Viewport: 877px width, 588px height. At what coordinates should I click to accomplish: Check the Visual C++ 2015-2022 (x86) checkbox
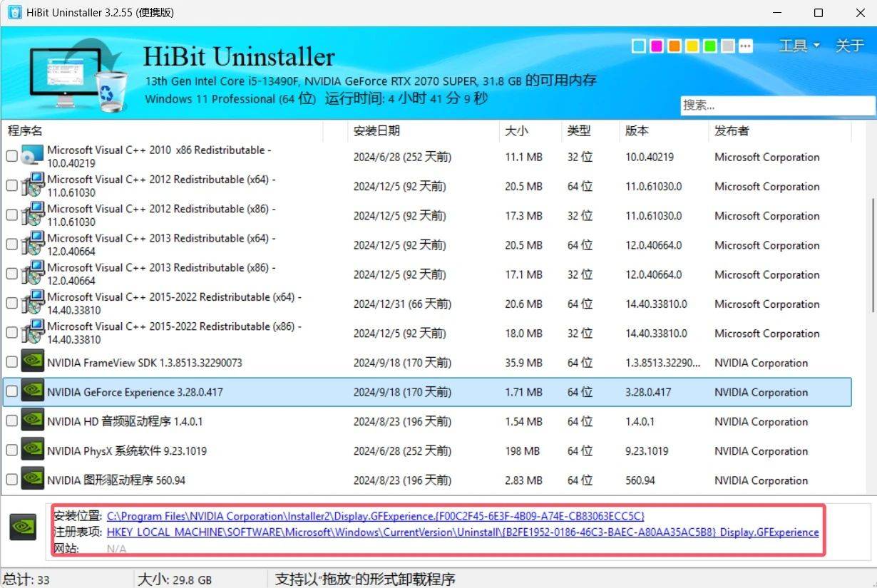pyautogui.click(x=11, y=332)
